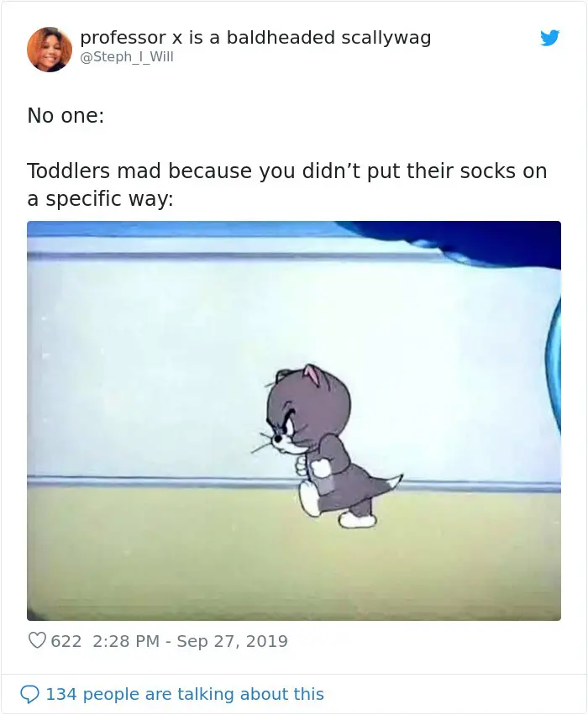588x715 pixels.
Task: Click the speech bubble reply icon
Action: (29, 694)
